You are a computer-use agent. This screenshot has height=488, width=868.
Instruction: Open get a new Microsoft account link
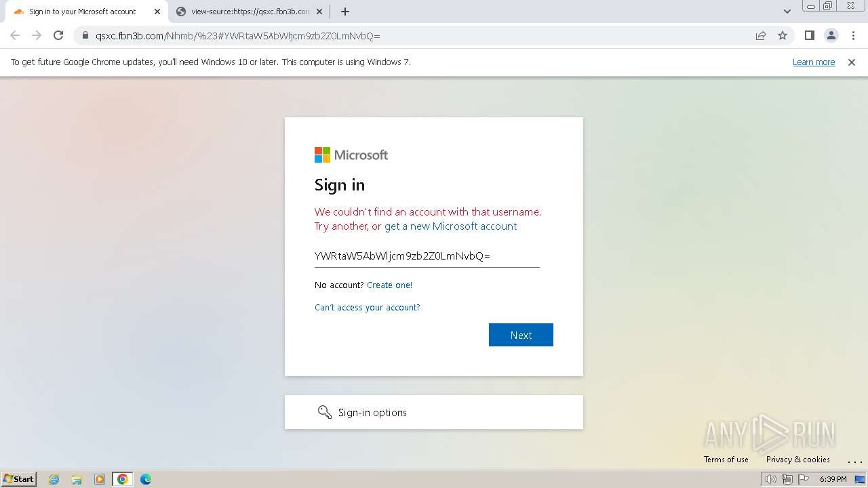click(x=450, y=226)
